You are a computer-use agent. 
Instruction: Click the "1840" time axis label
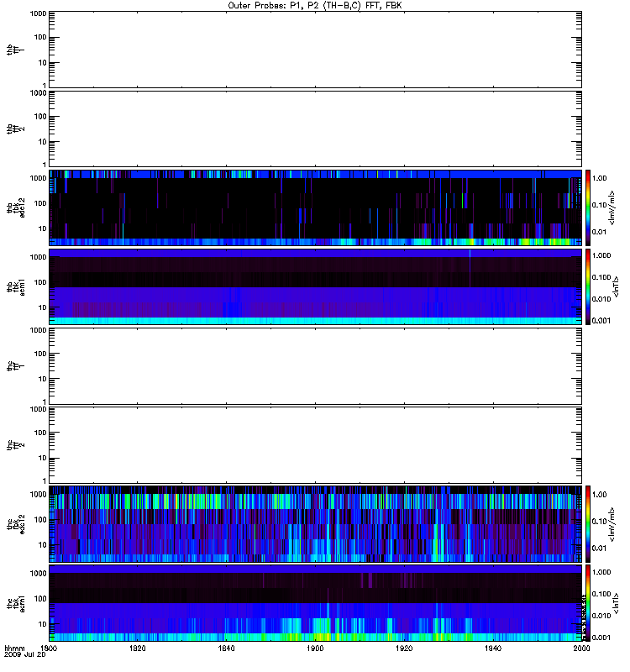pos(226,648)
